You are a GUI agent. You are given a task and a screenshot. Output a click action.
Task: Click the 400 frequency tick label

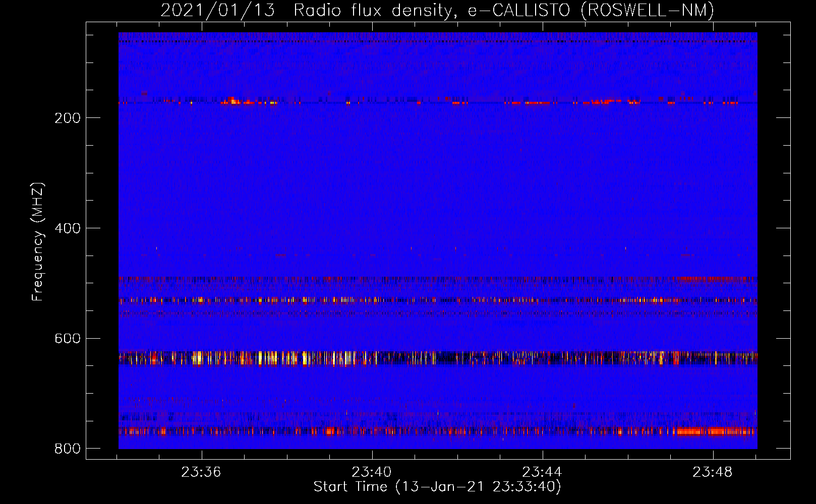click(68, 228)
